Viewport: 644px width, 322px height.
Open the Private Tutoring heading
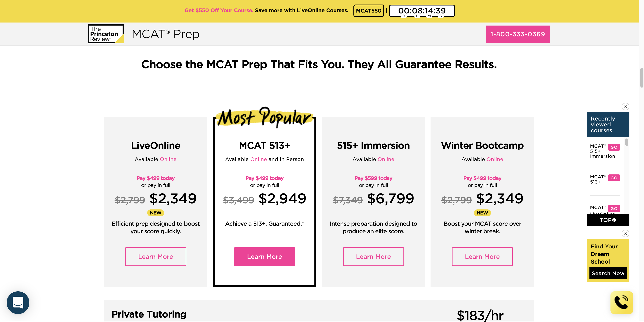pyautogui.click(x=149, y=314)
